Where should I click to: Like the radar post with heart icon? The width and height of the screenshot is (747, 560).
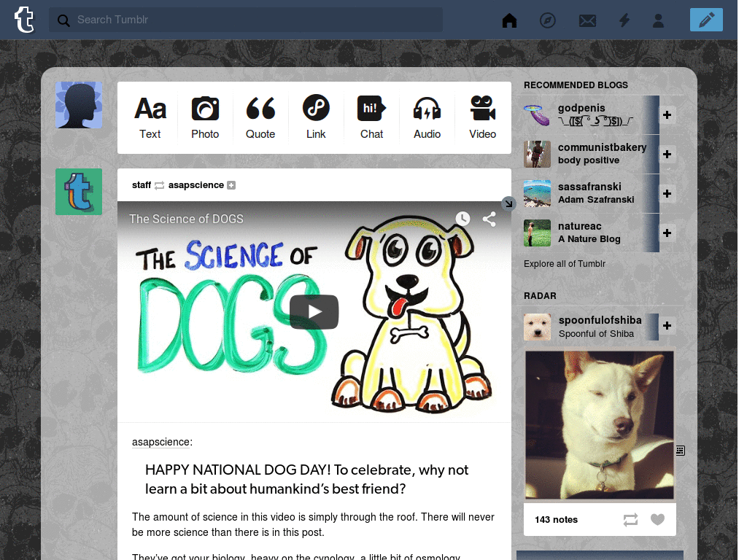[x=657, y=519]
